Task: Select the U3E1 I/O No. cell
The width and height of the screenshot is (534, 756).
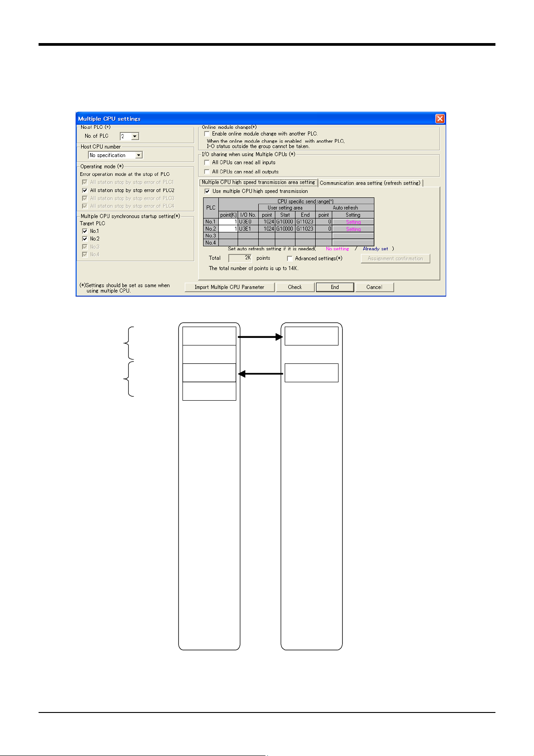Action: 248,229
